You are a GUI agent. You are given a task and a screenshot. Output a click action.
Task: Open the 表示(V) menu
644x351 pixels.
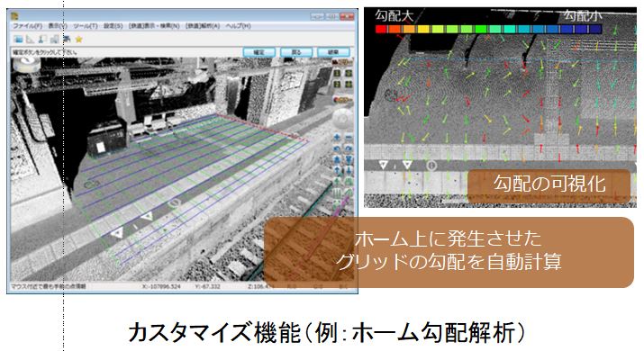pos(58,26)
